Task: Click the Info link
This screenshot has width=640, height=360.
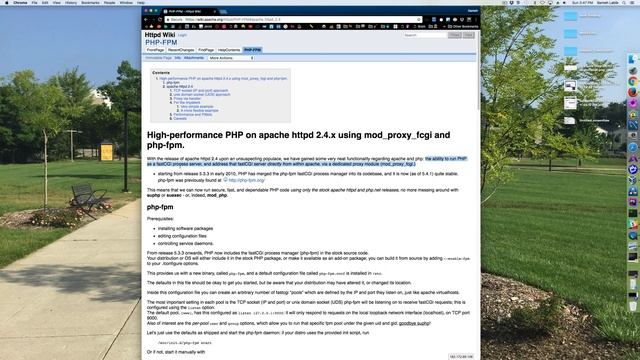Action: 178,58
